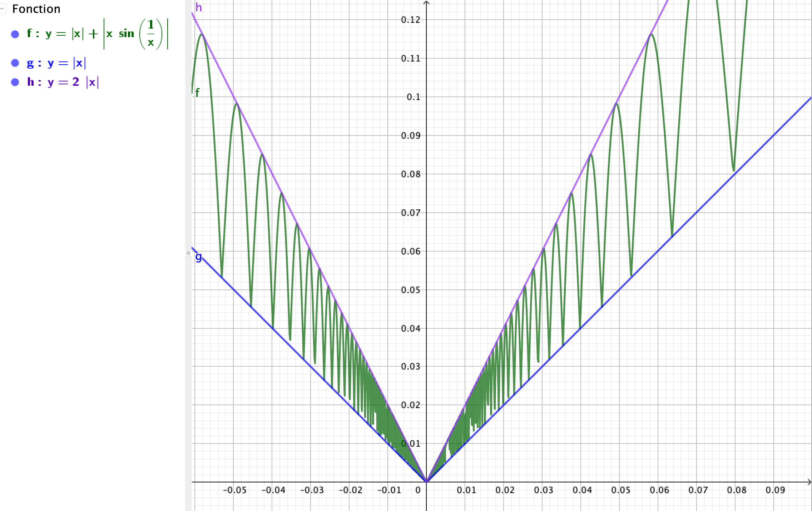Select the h: y = 2|x| entry
The image size is (812, 511).
coord(63,82)
